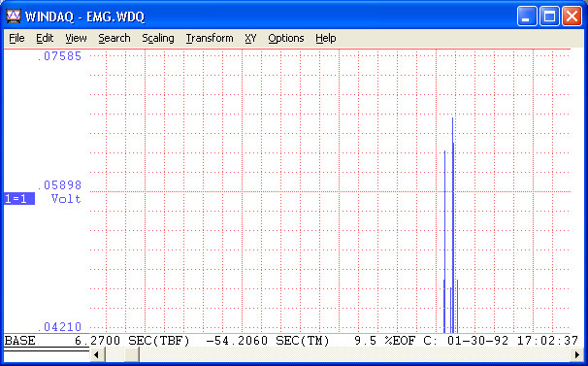
Task: Click the BASE label in status bar
Action: coord(19,341)
